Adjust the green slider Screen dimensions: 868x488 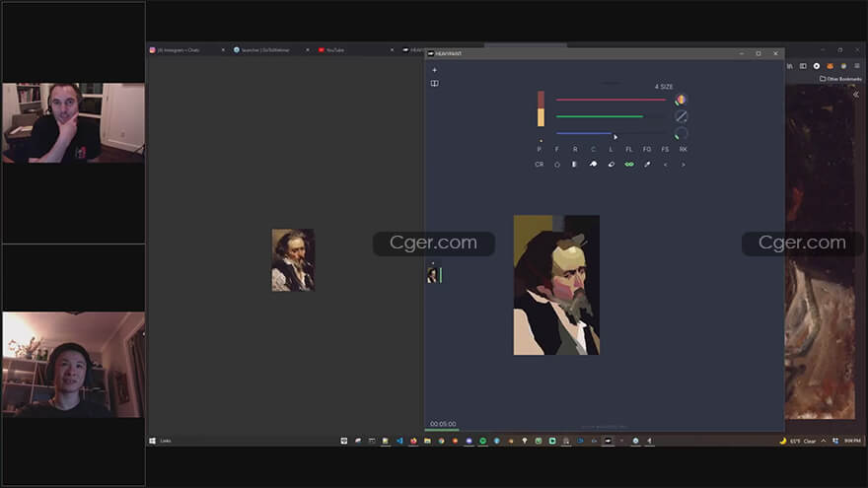click(x=611, y=116)
